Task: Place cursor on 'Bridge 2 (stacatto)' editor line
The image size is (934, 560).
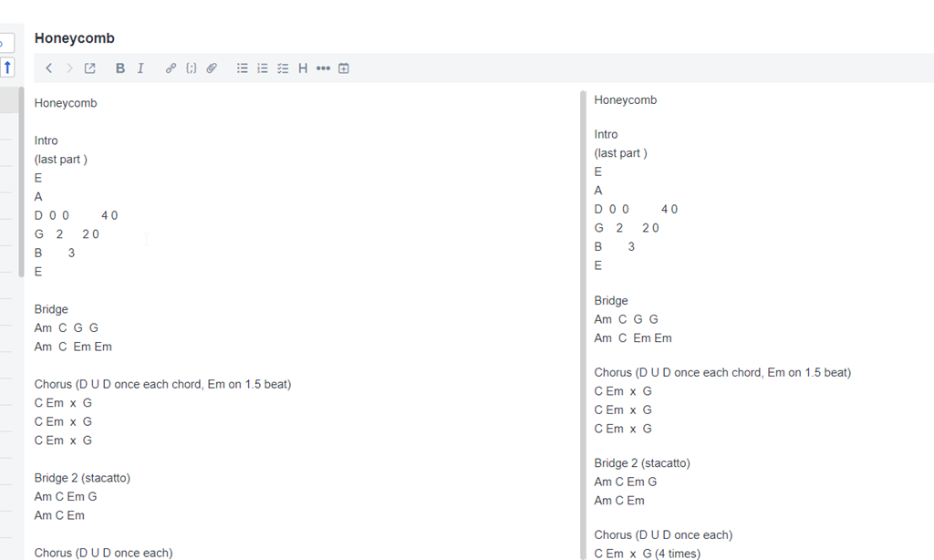Action: [x=82, y=478]
